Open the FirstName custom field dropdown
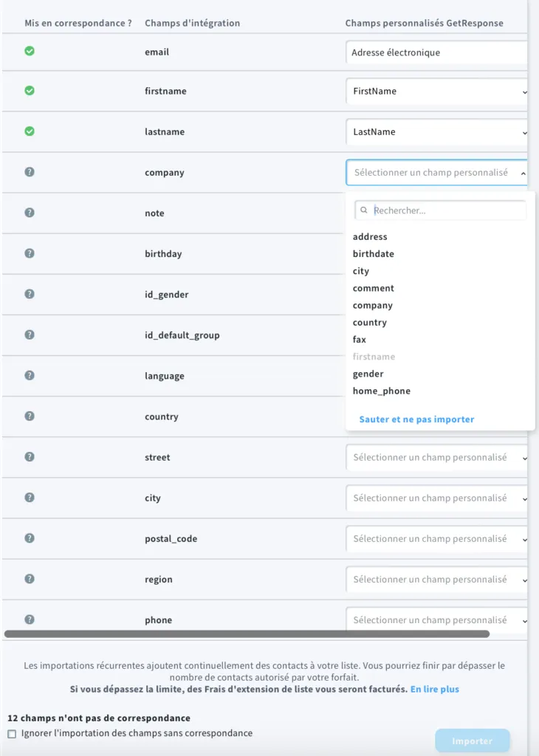 point(436,91)
